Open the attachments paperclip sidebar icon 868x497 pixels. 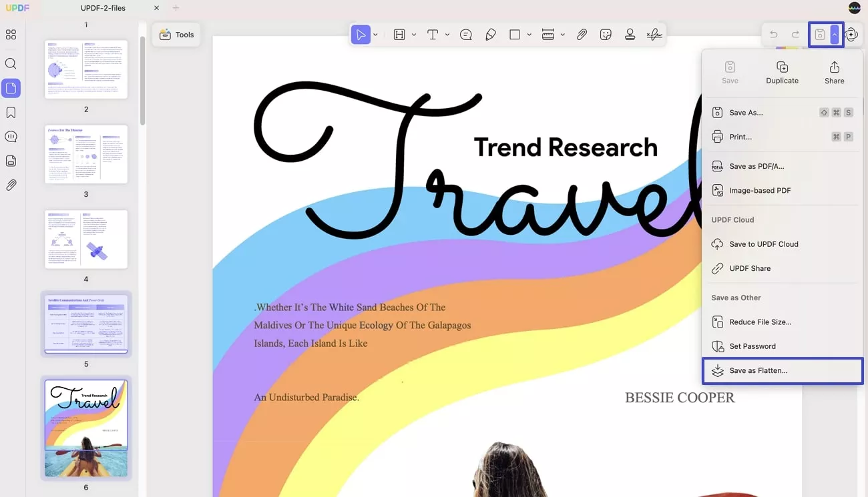click(11, 185)
